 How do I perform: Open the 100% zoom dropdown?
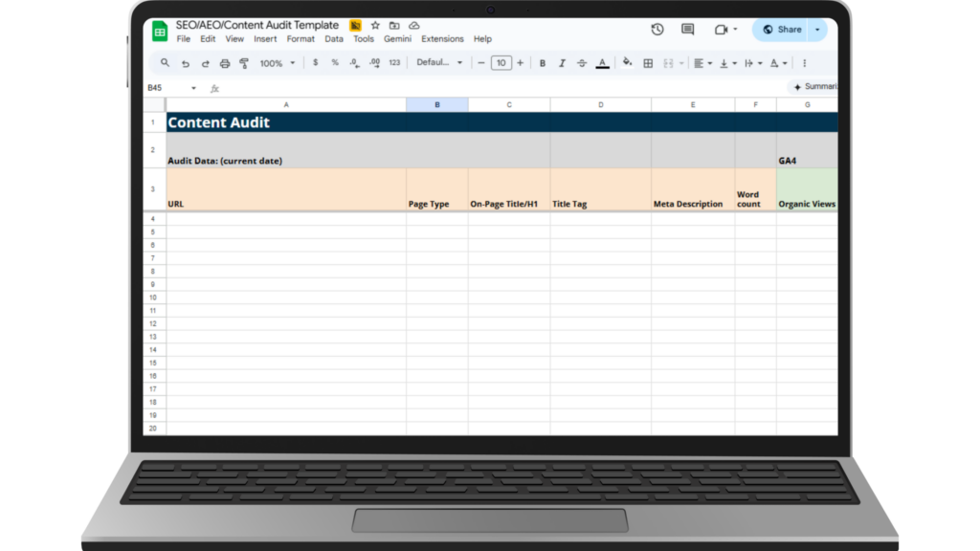point(277,63)
